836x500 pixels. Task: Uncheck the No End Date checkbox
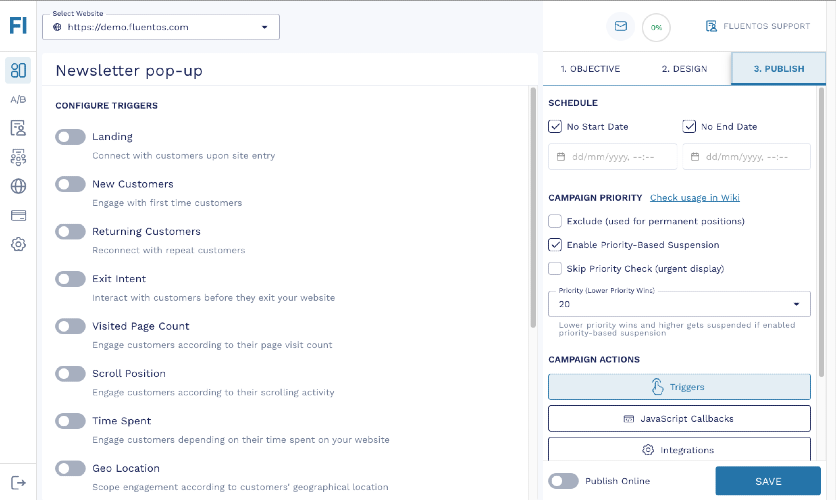[x=689, y=126]
